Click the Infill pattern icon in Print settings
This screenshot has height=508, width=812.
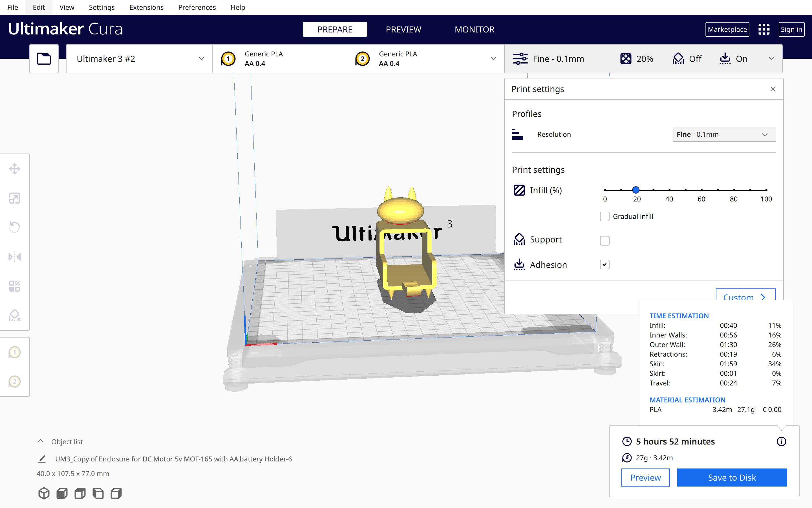(519, 190)
